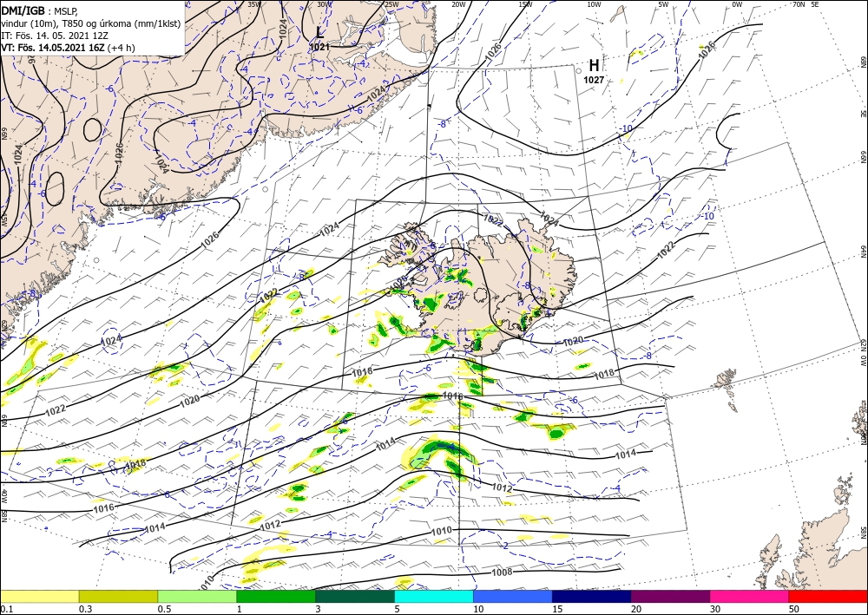
Task: Select the navy 15–20 legend band
Action: [592, 596]
